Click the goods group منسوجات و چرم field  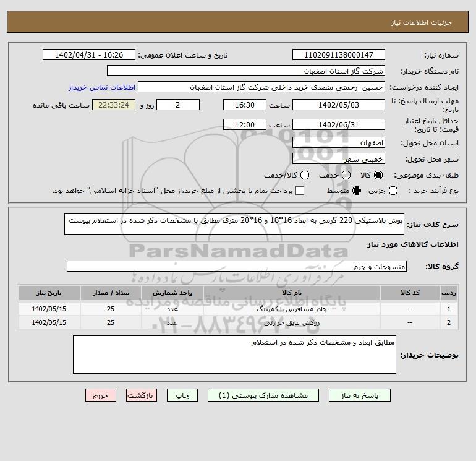[237, 266]
